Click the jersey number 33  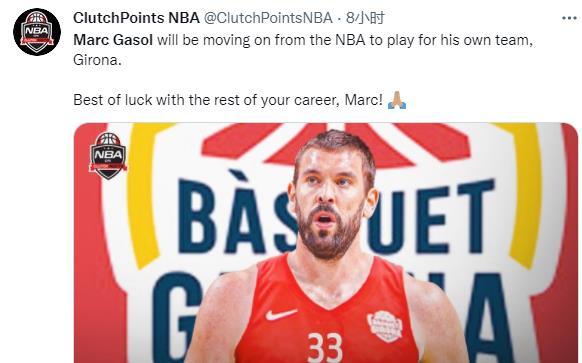point(325,347)
